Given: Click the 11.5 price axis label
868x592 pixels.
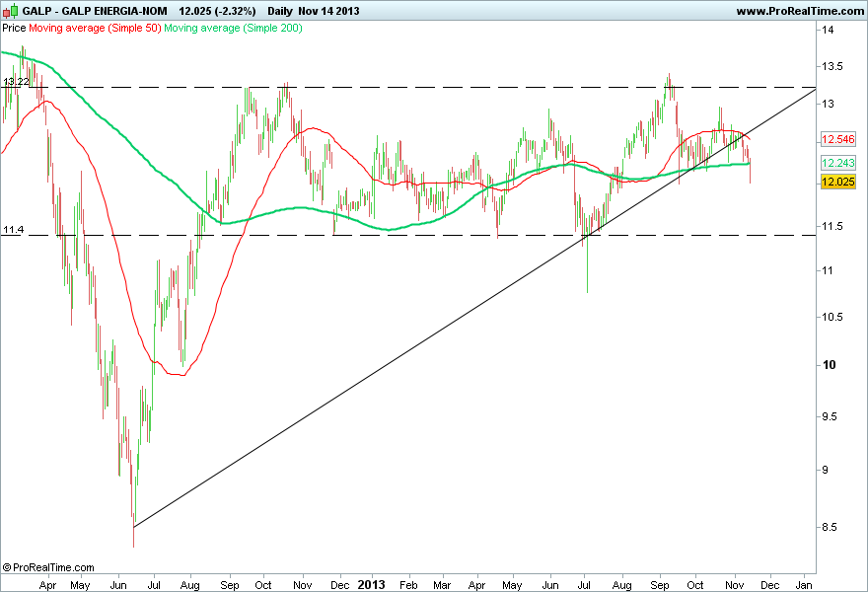Looking at the screenshot, I should 832,226.
